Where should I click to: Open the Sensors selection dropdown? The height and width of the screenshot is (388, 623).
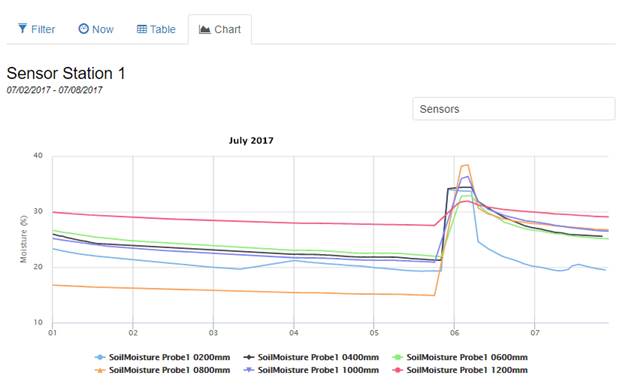[513, 109]
